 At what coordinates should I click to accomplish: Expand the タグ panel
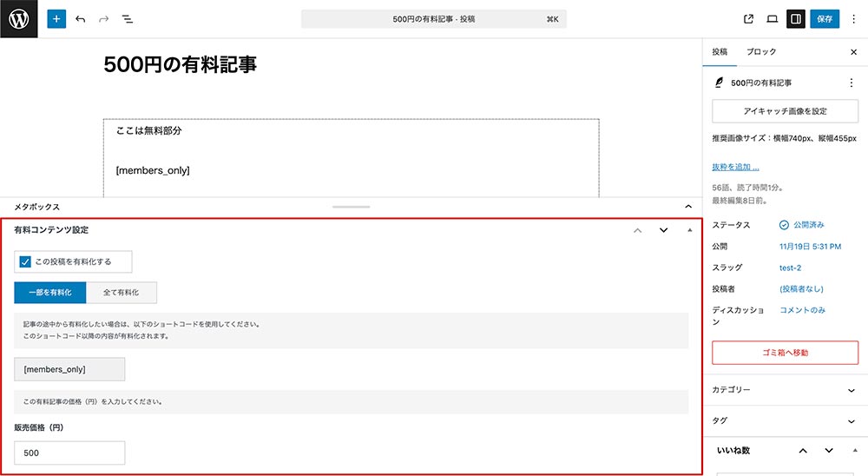[x=785, y=421]
